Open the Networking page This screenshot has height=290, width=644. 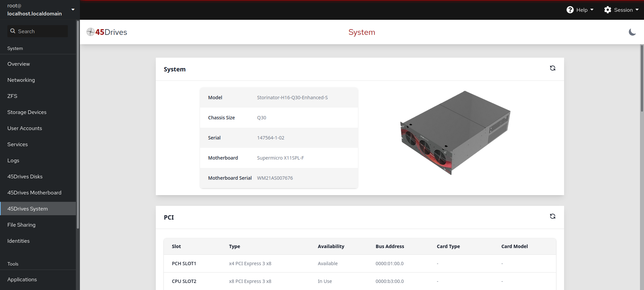pyautogui.click(x=38, y=80)
